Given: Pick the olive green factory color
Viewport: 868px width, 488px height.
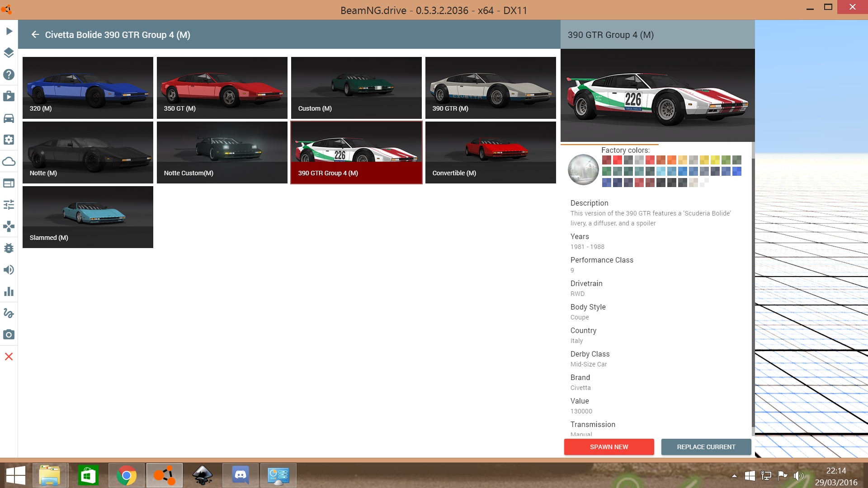Looking at the screenshot, I should point(726,160).
